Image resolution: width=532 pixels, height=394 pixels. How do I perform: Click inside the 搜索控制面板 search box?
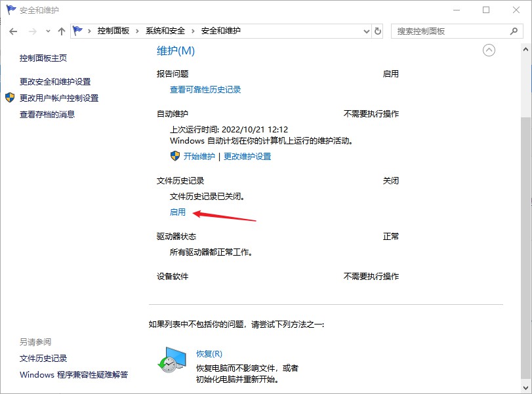click(x=446, y=31)
